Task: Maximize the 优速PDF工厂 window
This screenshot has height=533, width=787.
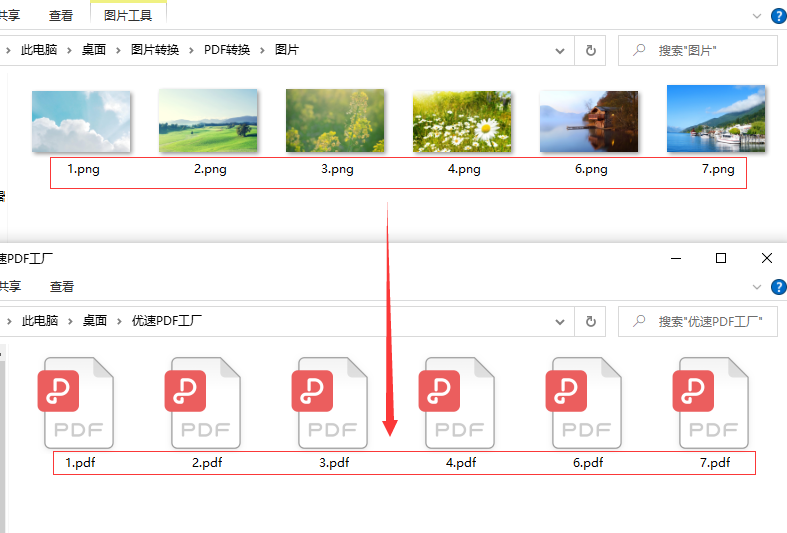Action: pyautogui.click(x=721, y=258)
